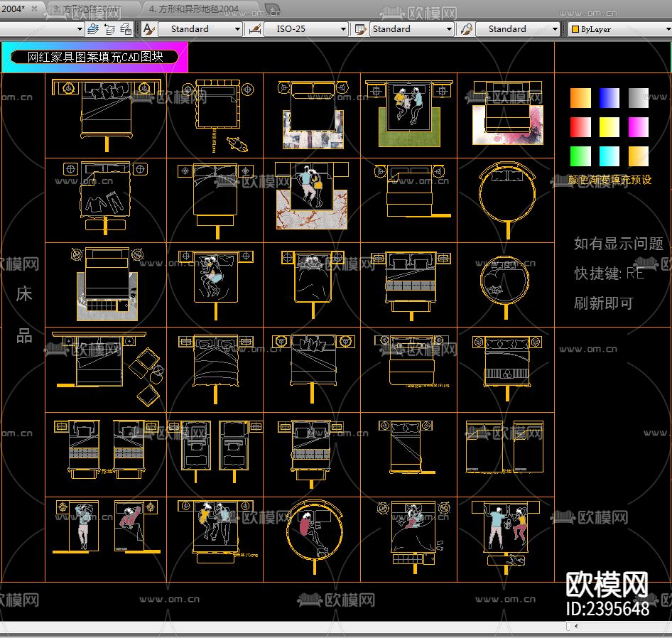Open the Multileader Style manager icon
Viewport: 672px width, 638px height.
[467, 29]
